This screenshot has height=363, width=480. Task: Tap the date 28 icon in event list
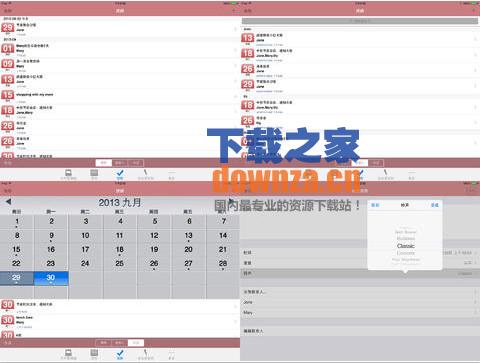tap(8, 142)
